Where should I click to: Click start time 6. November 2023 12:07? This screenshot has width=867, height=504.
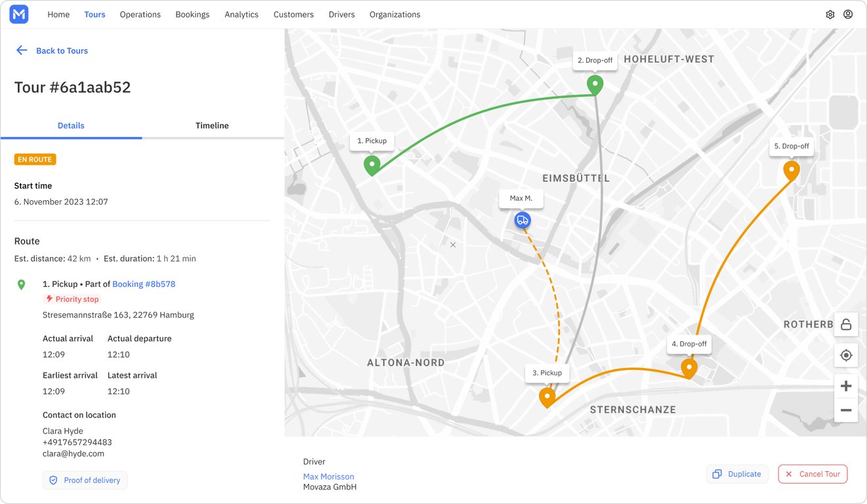61,201
